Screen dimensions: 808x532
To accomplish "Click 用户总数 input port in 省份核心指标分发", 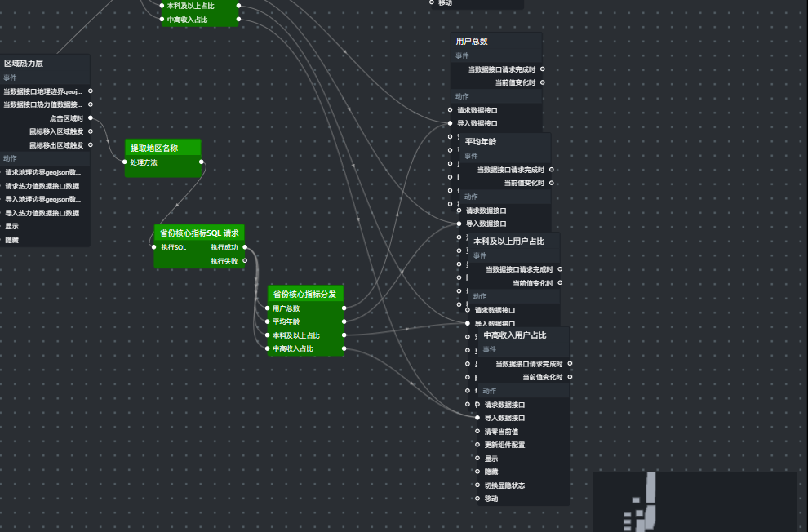I will (268, 308).
